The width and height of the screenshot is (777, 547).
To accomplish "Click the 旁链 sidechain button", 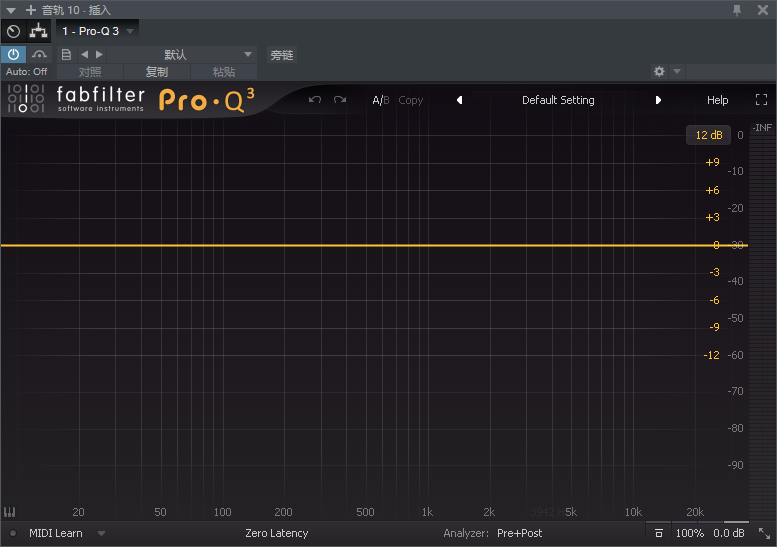I will pyautogui.click(x=282, y=55).
